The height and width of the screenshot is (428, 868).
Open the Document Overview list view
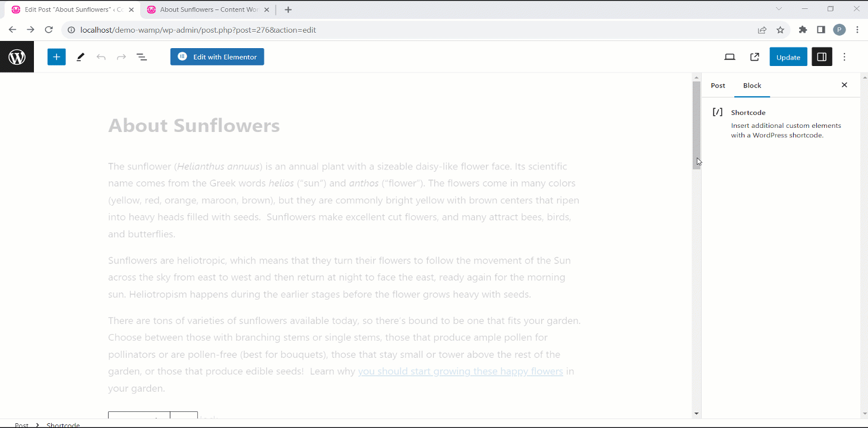(x=141, y=56)
